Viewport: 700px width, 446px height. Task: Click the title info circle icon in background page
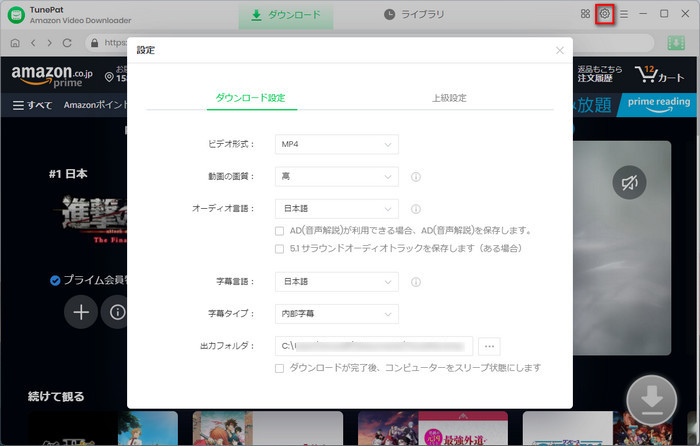tap(117, 312)
